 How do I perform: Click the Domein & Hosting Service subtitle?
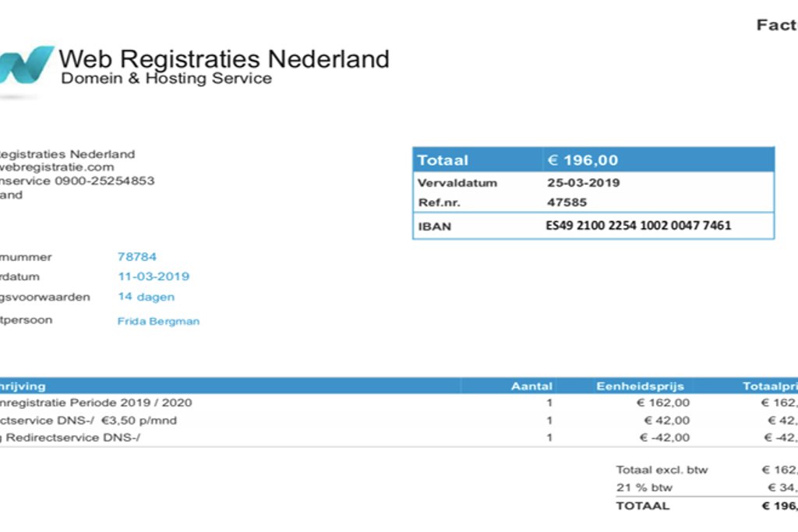(166, 79)
